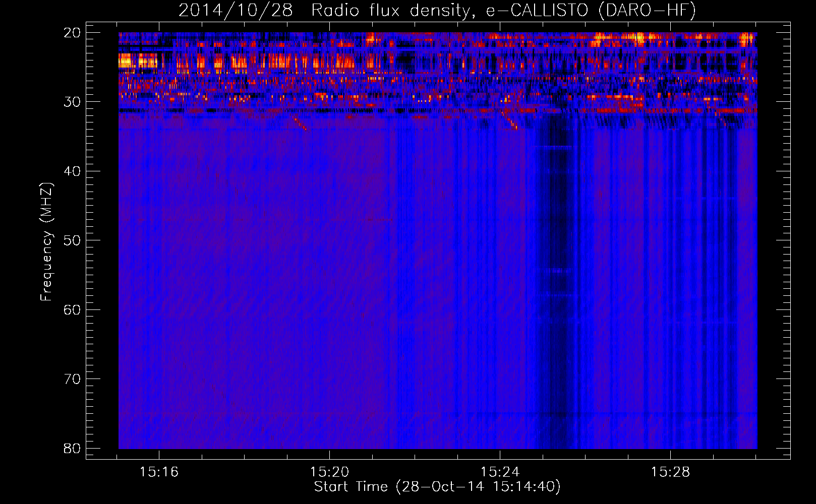The width and height of the screenshot is (816, 504).
Task: Click the frequency tick label 50
Action: pyautogui.click(x=72, y=240)
